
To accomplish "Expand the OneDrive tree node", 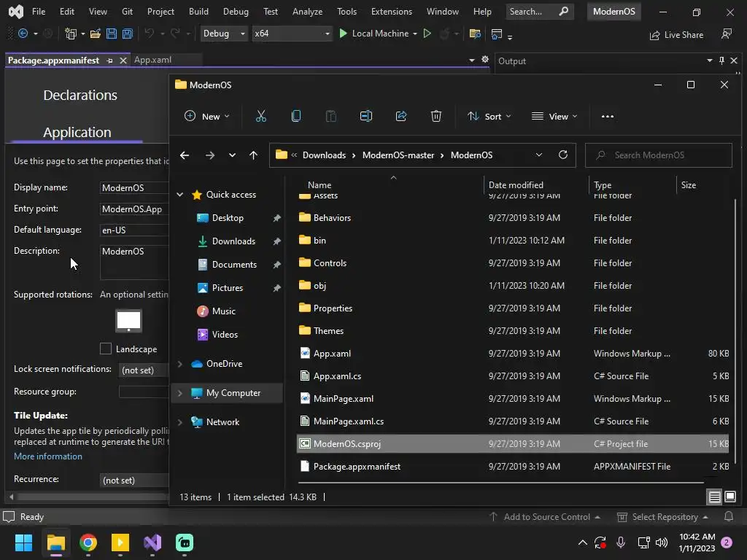I will (x=180, y=364).
